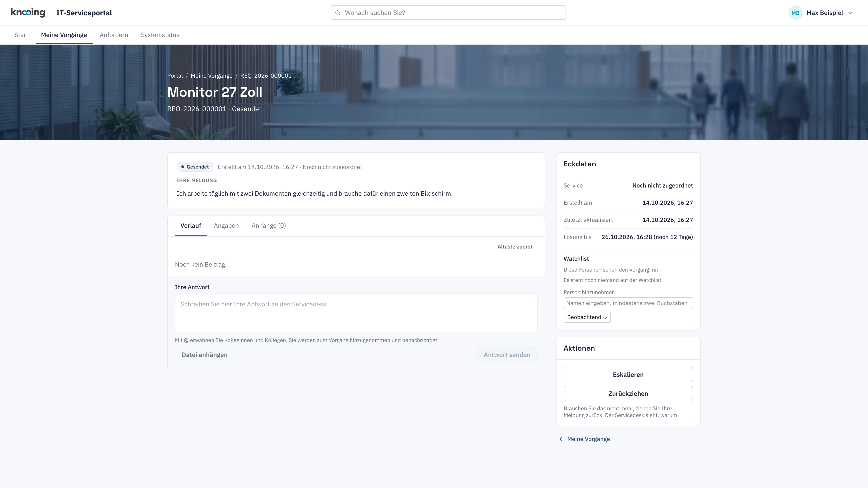Switch to the Angaben tab

[x=226, y=226]
